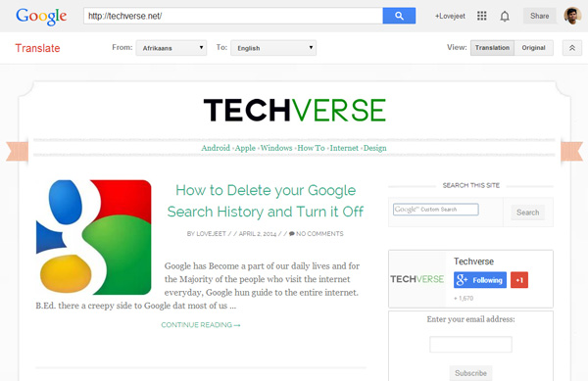This screenshot has width=588, height=381.
Task: Open the user profile avatar
Action: [x=572, y=16]
